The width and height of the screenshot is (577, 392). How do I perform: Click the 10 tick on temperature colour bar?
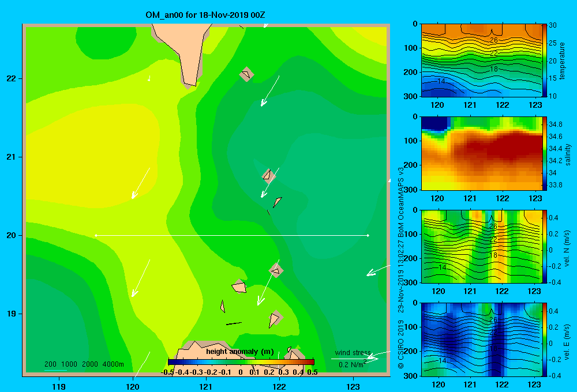click(x=553, y=96)
